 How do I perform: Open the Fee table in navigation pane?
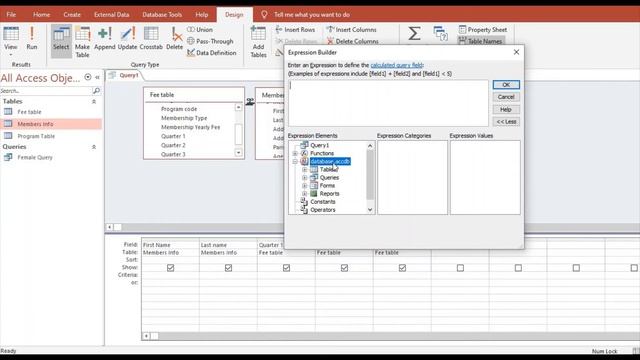point(29,112)
